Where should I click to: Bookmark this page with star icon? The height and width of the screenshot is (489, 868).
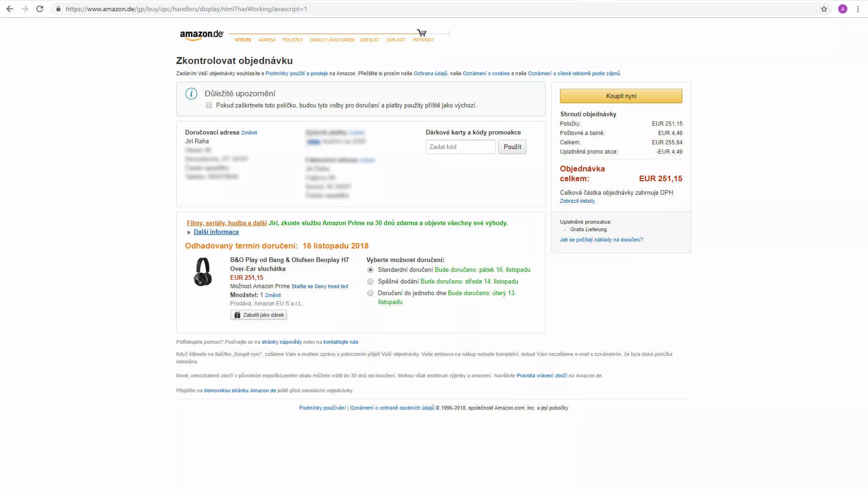pos(824,9)
